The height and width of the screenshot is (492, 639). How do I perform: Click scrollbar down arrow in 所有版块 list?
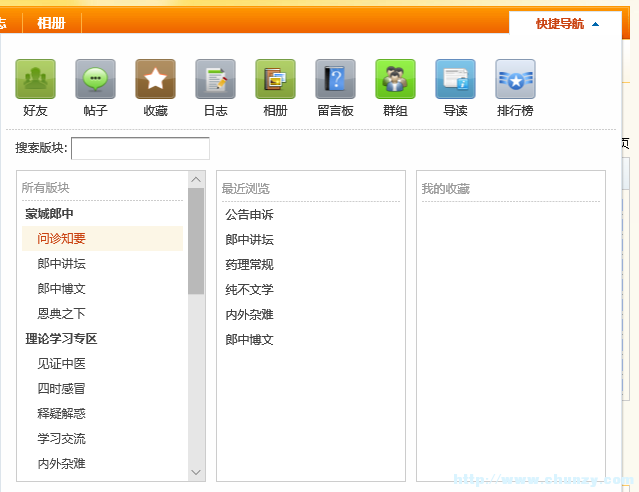(x=196, y=472)
